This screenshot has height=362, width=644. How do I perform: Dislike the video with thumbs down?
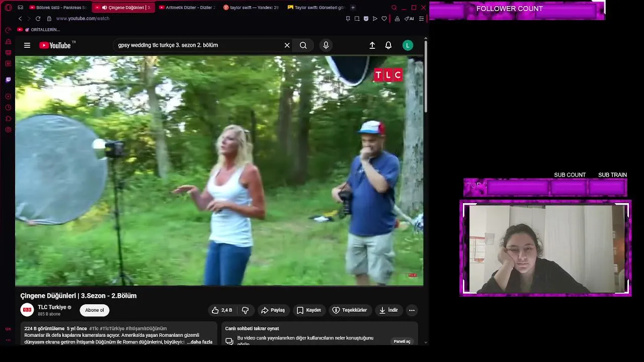coord(246,310)
